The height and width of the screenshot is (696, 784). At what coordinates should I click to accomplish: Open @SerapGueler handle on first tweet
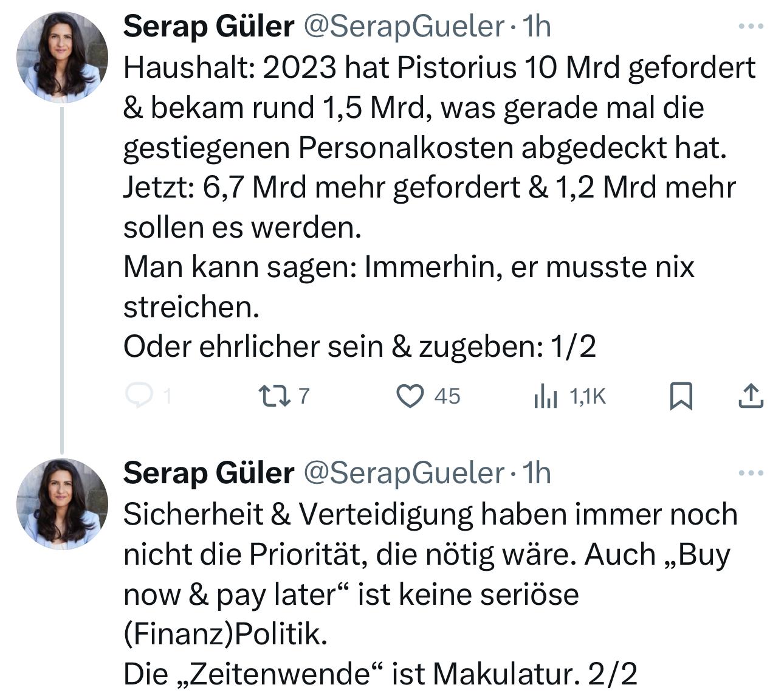404,27
